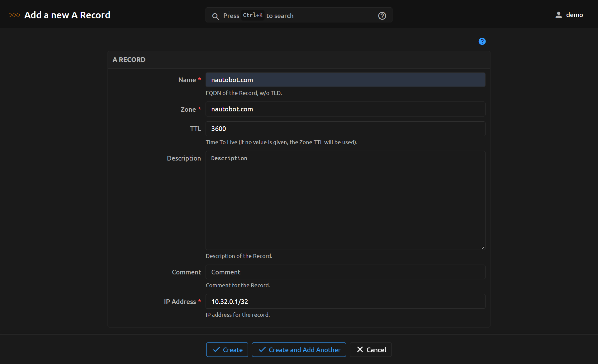Click the blue help icon above the form
598x364 pixels.
482,41
